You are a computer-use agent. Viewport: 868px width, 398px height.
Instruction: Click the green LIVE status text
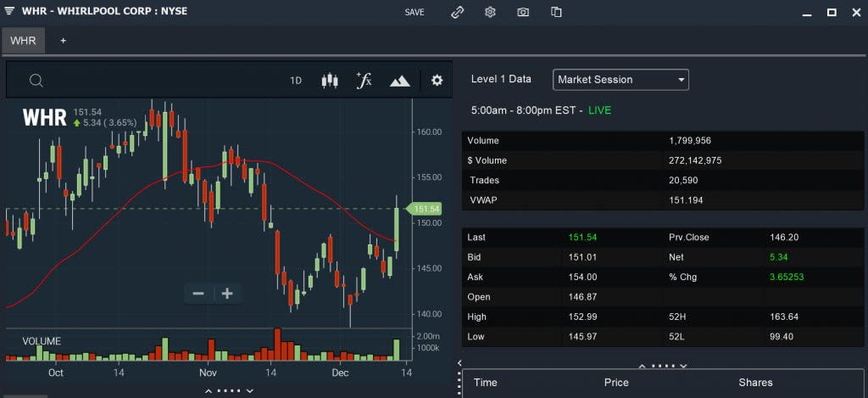599,111
